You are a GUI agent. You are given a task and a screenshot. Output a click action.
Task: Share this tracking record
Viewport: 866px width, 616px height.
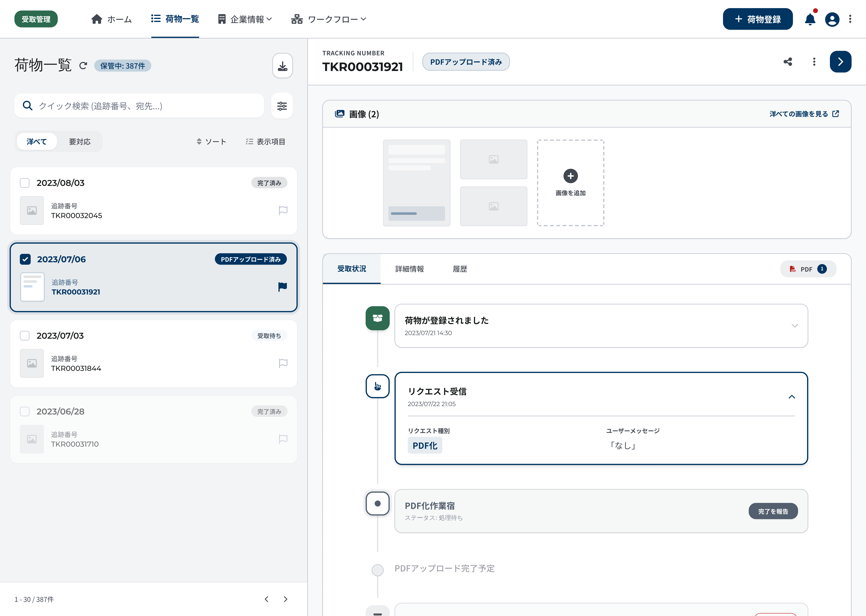click(x=788, y=62)
